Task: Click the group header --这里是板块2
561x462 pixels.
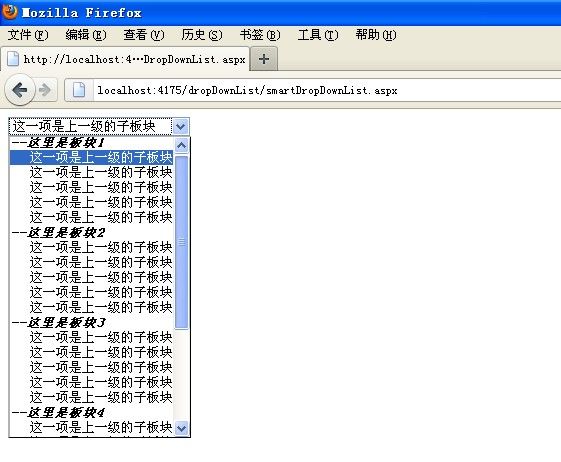Action: click(x=92, y=233)
